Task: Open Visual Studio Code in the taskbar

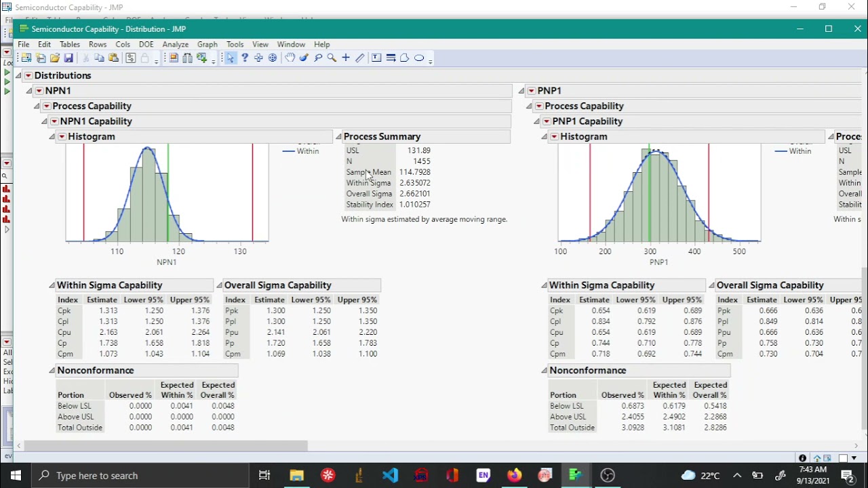Action: click(390, 475)
